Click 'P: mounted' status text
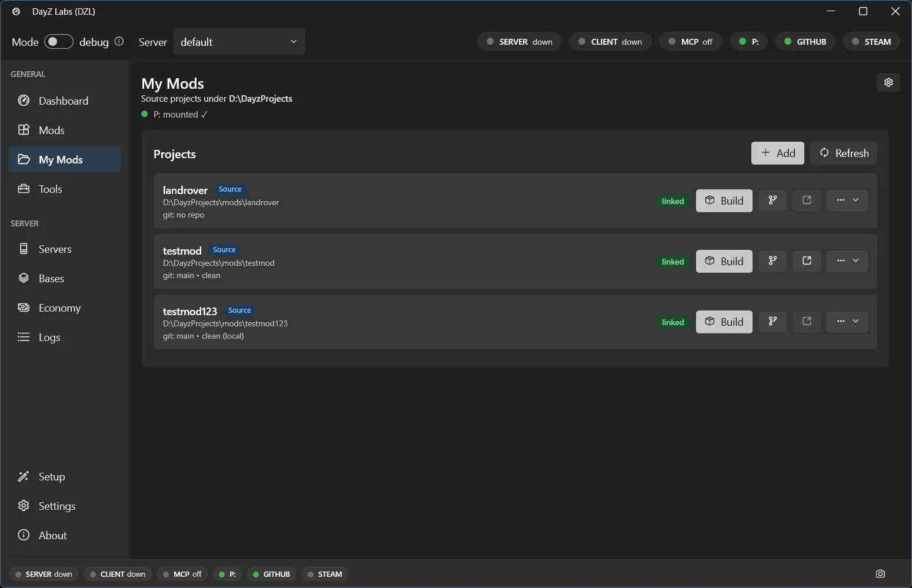The height and width of the screenshot is (588, 912). 180,115
